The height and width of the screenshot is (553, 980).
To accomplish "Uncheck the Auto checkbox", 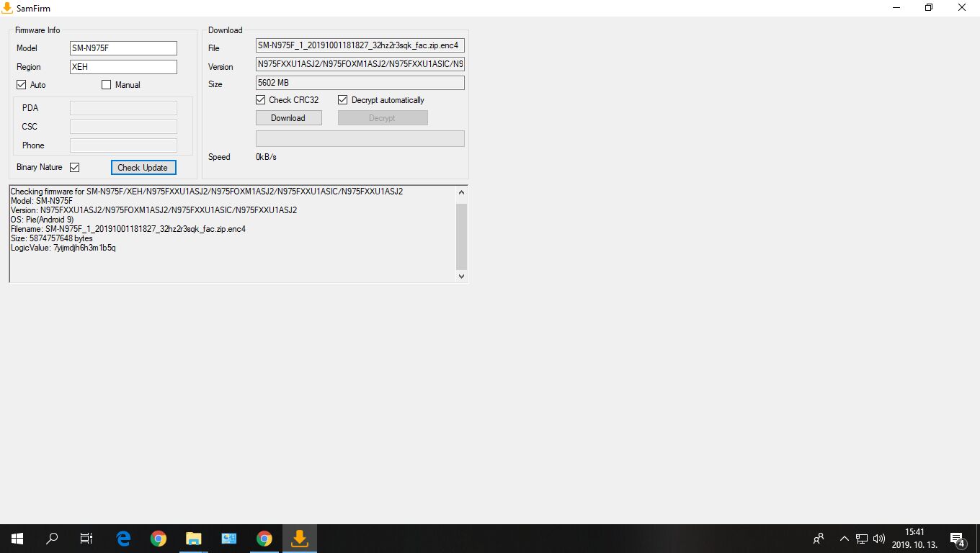I will pyautogui.click(x=22, y=85).
